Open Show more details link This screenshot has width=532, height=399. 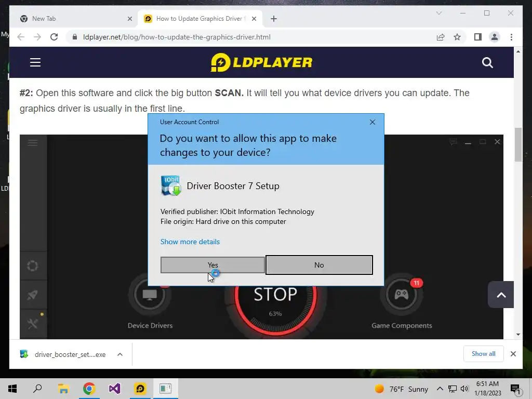pos(190,242)
